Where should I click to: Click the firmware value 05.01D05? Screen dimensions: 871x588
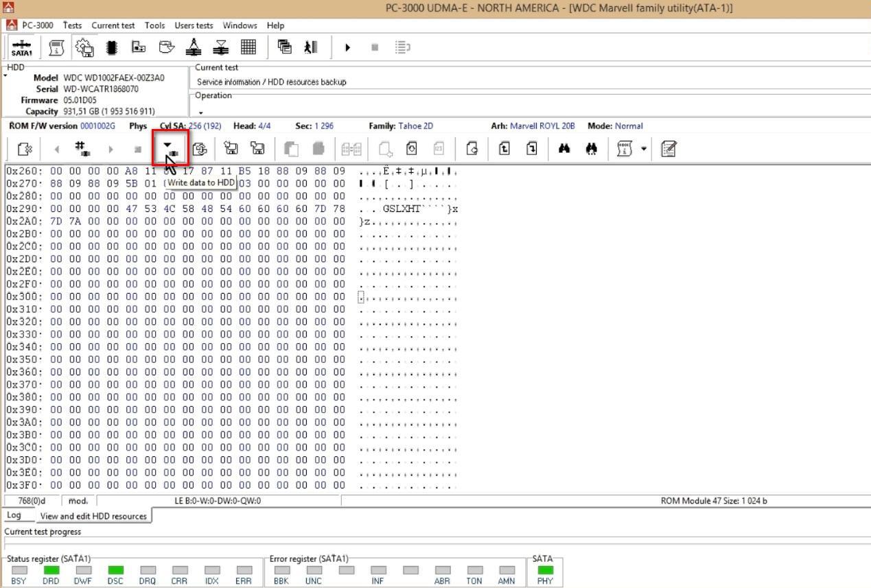click(x=80, y=99)
